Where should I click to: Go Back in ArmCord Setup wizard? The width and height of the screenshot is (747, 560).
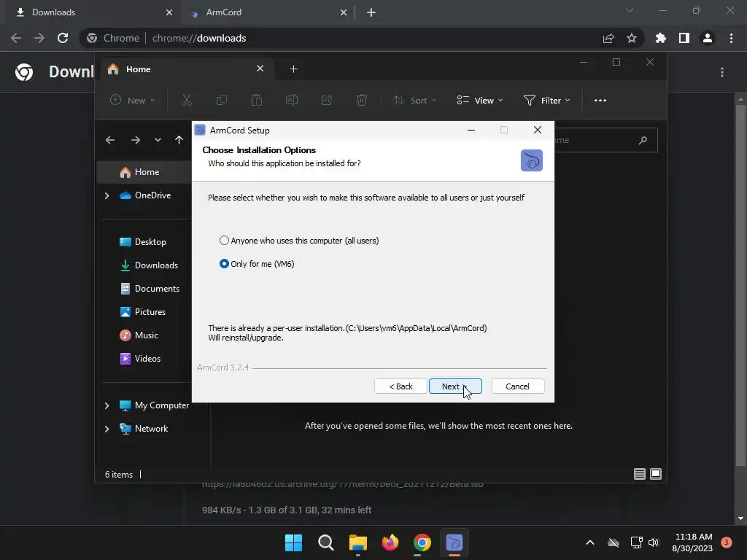pos(400,386)
